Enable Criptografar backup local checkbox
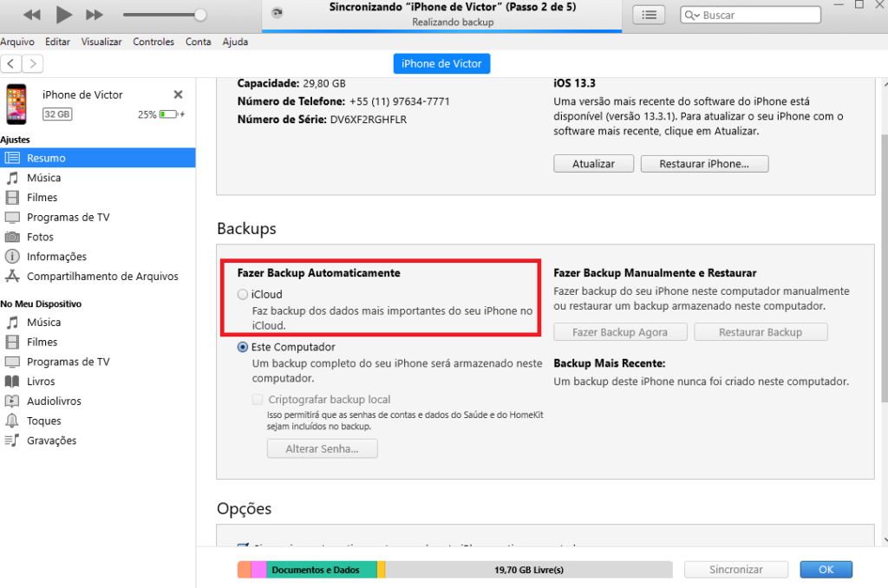 (x=258, y=400)
